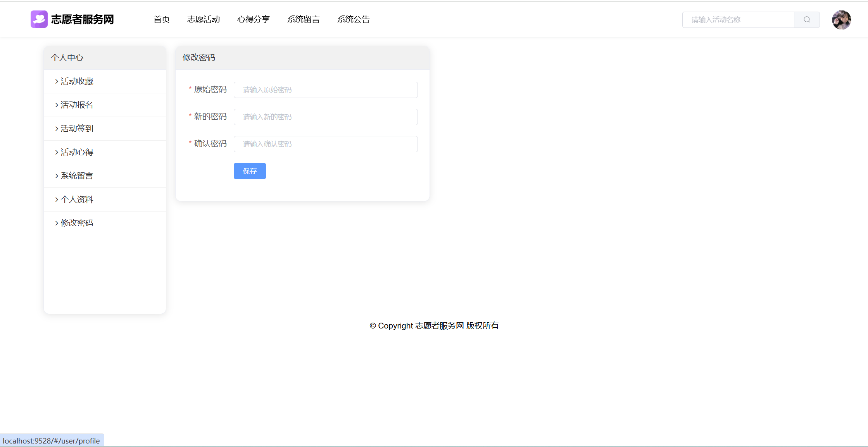Navigate to 首页 in top menu
The width and height of the screenshot is (868, 447).
pyautogui.click(x=161, y=19)
